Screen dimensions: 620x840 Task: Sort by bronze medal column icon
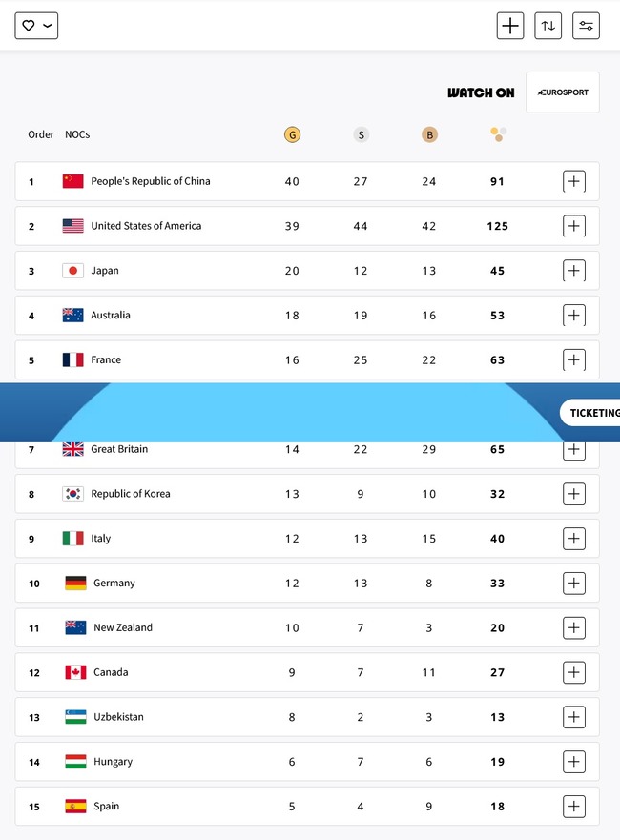point(429,134)
